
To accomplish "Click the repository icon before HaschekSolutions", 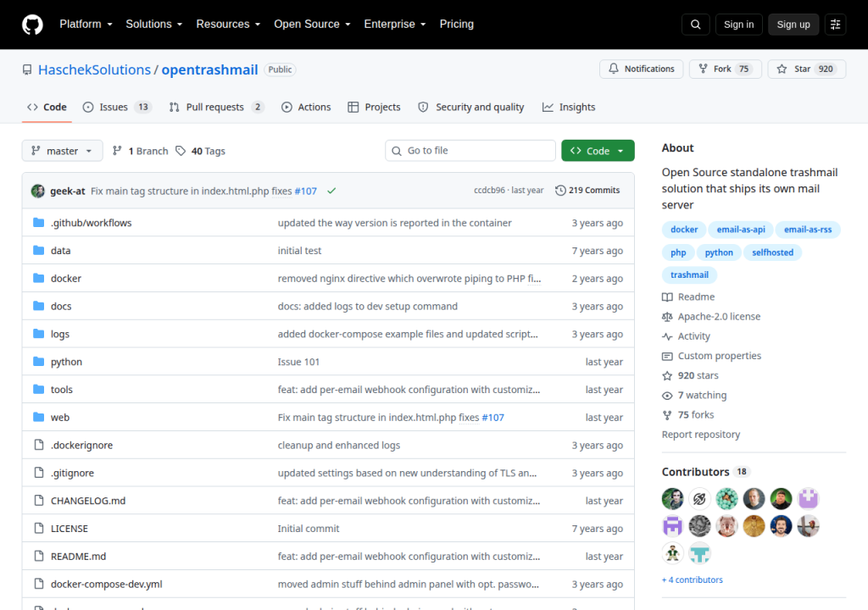I will coord(27,69).
